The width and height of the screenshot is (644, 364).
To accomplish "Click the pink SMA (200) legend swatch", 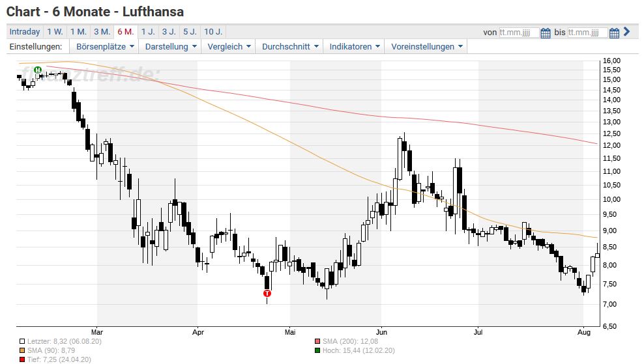I will click(317, 341).
